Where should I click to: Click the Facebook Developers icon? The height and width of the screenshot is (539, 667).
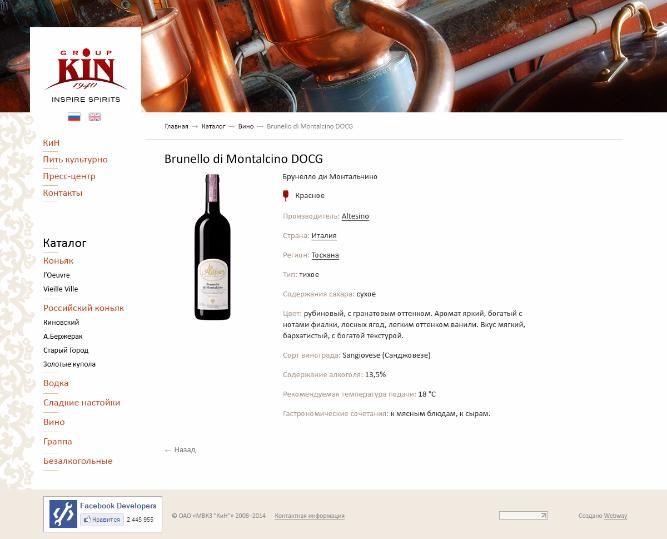63,514
